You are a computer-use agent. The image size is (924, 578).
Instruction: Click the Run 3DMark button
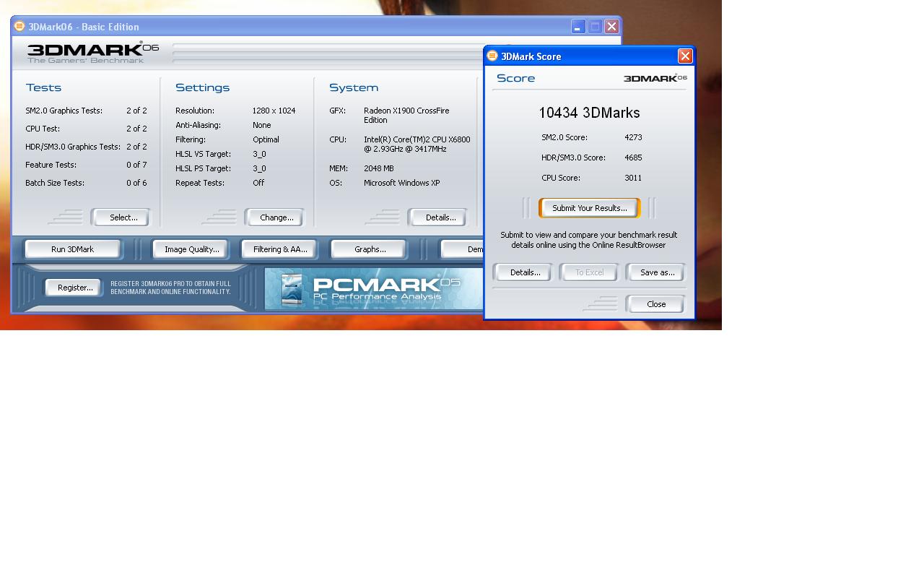(x=72, y=249)
